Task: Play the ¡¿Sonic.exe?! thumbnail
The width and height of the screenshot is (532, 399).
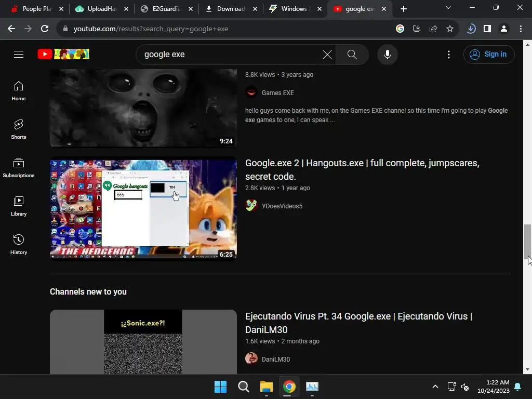Action: 143,342
